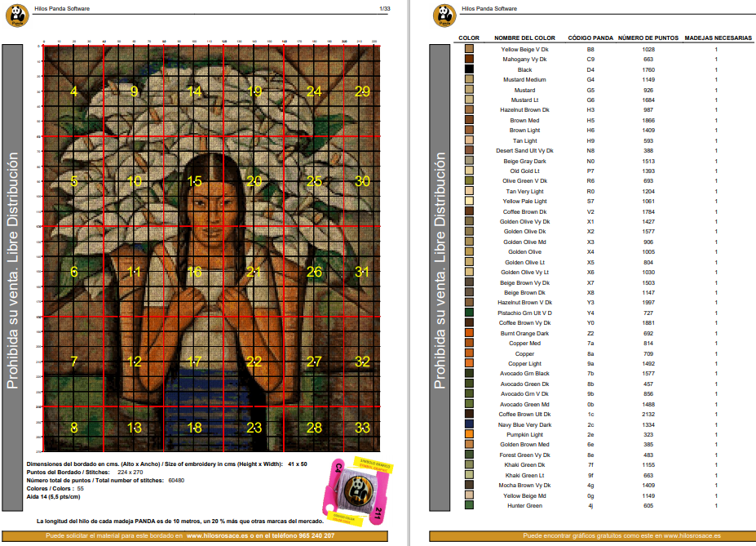Click the Hunter Green color swatch
The image size is (756, 546).
click(x=469, y=505)
